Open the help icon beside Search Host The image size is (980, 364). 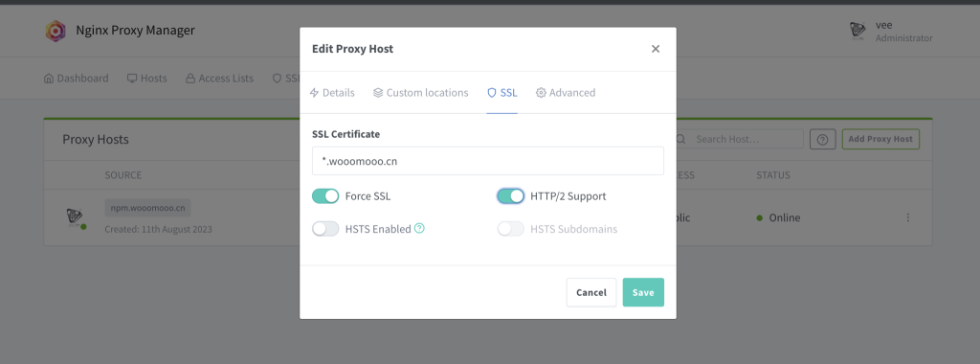822,140
